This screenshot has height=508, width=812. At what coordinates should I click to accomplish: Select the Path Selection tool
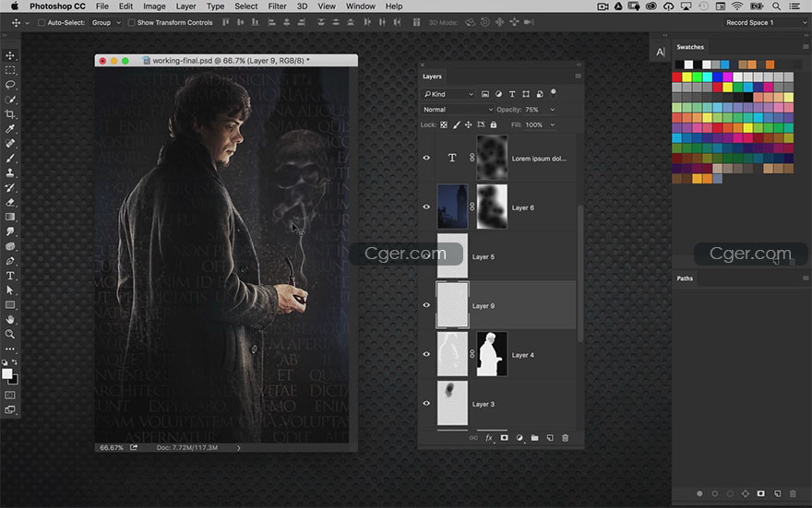tap(10, 290)
